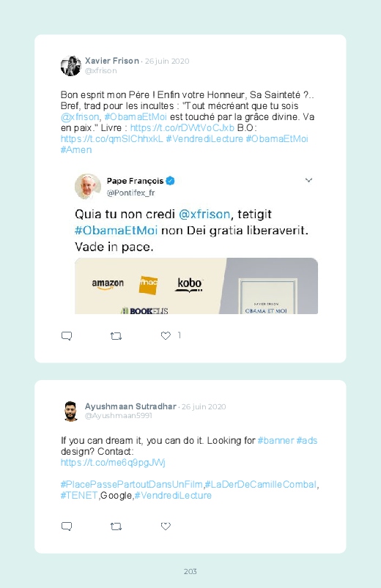The image size is (381, 588).
Task: Open the #TENET hashtag
Action: (79, 495)
